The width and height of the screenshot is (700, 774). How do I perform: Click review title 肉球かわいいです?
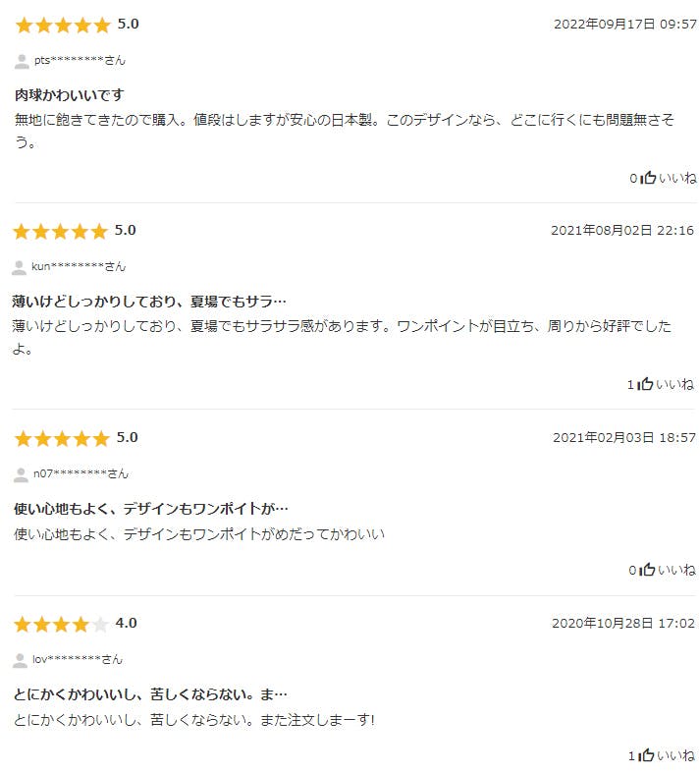pos(68,95)
